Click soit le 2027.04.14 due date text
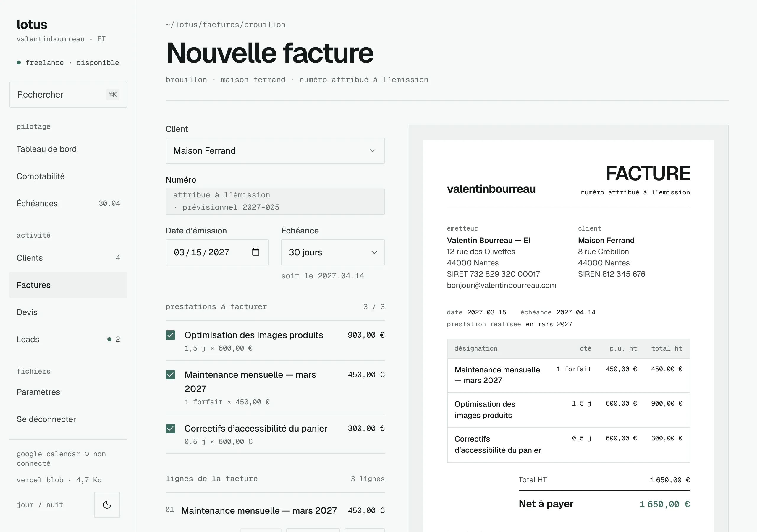This screenshot has height=532, width=757. (322, 276)
